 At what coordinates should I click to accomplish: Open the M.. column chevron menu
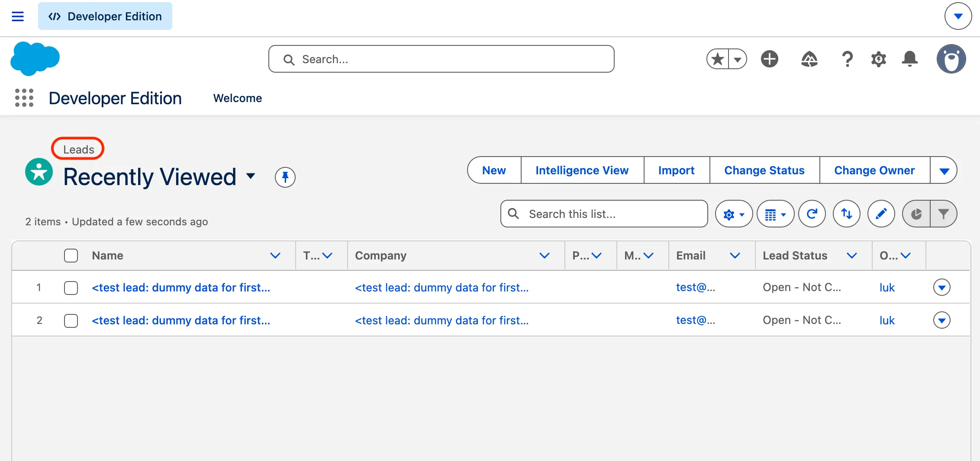(648, 256)
